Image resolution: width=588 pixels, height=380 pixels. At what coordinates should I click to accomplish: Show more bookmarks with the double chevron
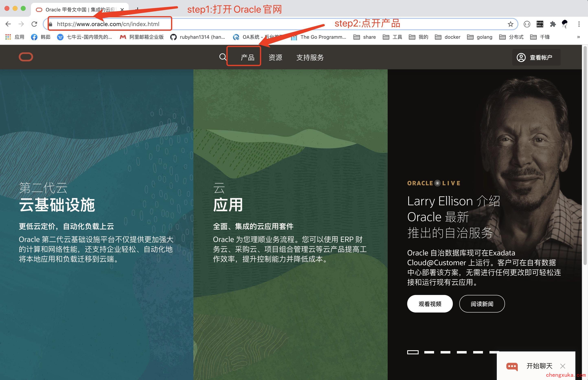point(578,37)
